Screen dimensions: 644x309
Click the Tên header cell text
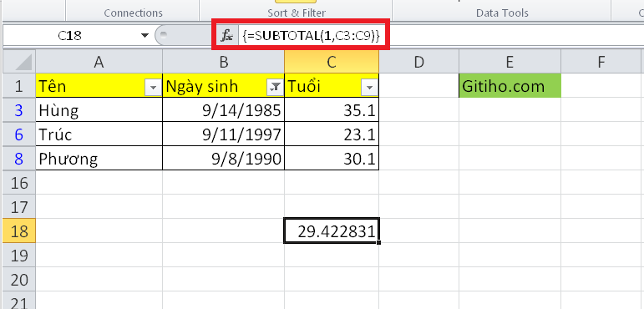[52, 87]
